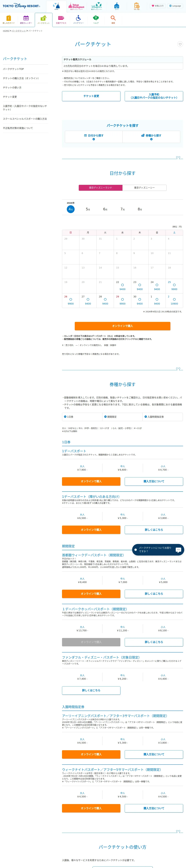Image resolution: width=186 pixels, height=868 pixels.
Task: Open the お気に入り favorites button
Action: 158,6
